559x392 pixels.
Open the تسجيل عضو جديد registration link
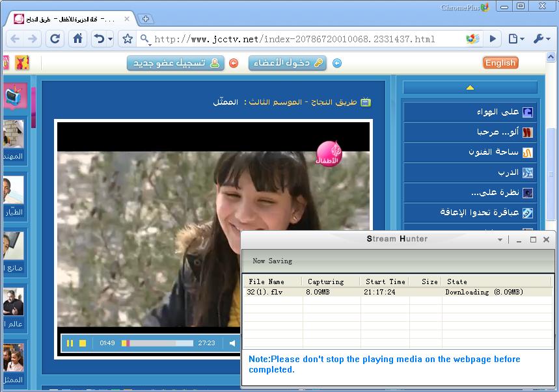[x=174, y=62]
